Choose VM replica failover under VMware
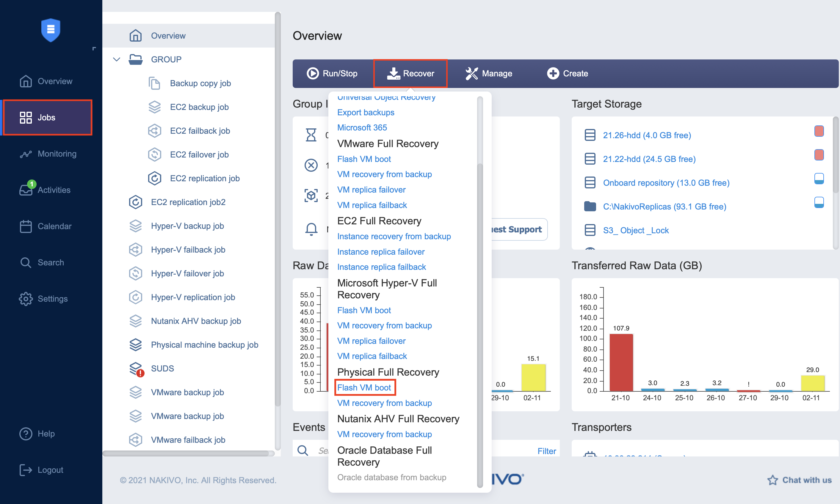This screenshot has width=840, height=504. (x=371, y=190)
